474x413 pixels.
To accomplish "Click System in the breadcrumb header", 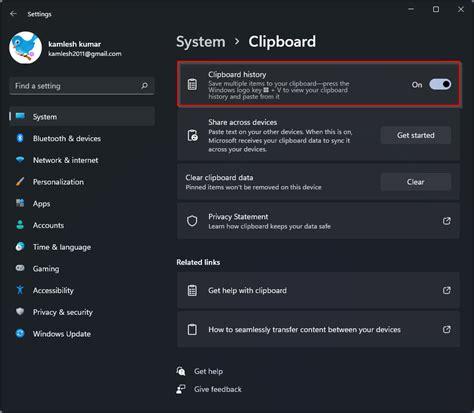I will coord(201,42).
